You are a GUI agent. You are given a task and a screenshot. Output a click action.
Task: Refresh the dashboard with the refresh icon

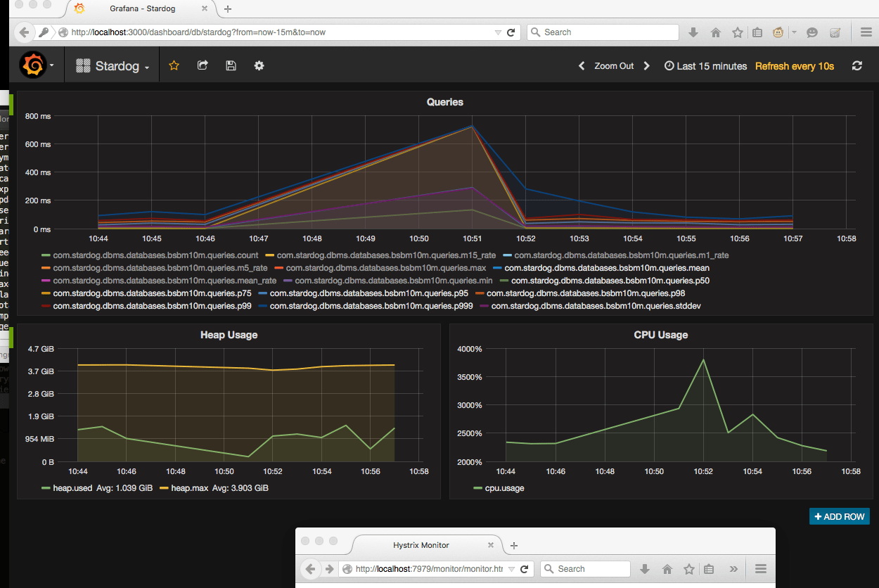pyautogui.click(x=857, y=65)
